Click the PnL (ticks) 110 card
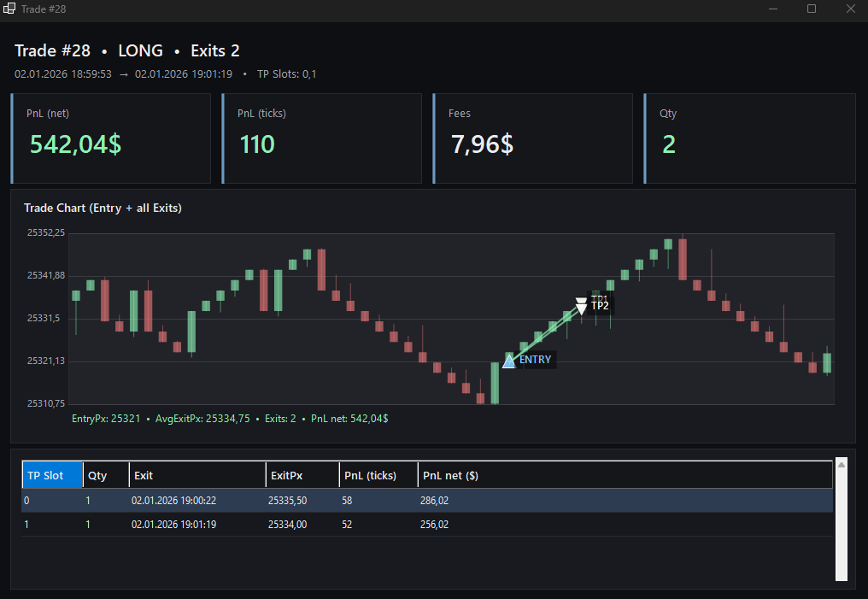Image resolution: width=868 pixels, height=599 pixels. (322, 138)
